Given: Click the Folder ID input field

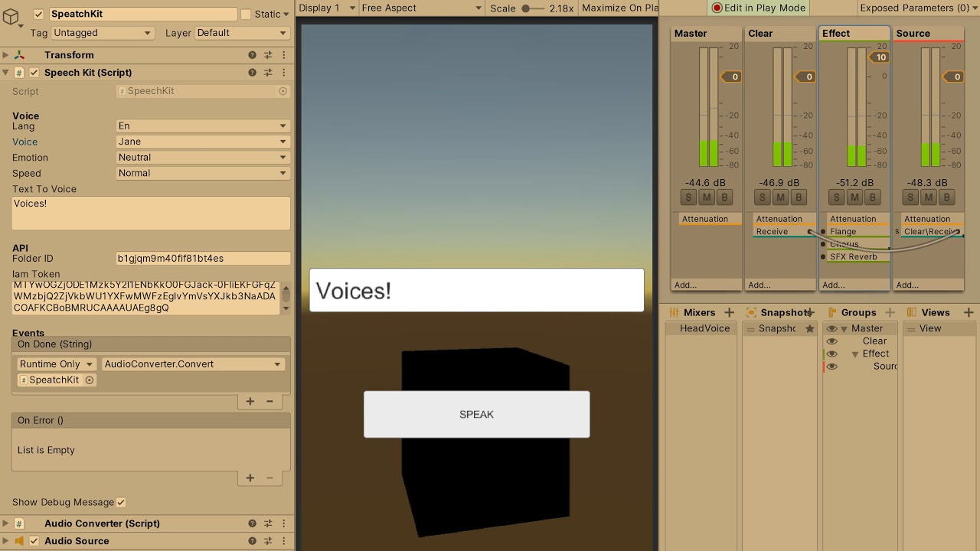Looking at the screenshot, I should [x=203, y=259].
